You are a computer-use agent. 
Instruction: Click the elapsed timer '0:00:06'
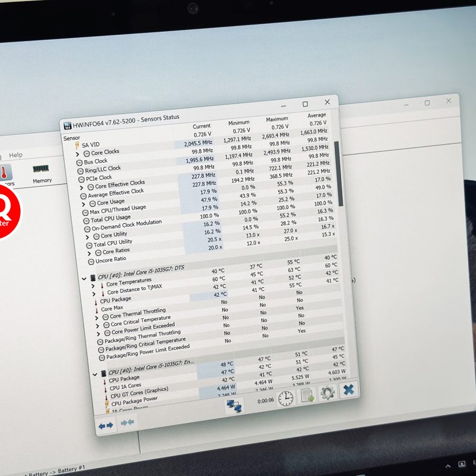266,401
